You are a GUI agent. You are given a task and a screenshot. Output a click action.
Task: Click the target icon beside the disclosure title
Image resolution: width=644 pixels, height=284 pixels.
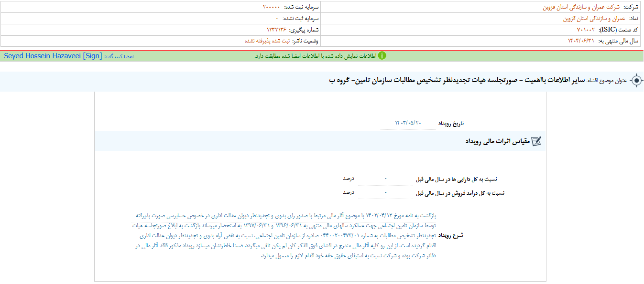pyautogui.click(x=636, y=81)
